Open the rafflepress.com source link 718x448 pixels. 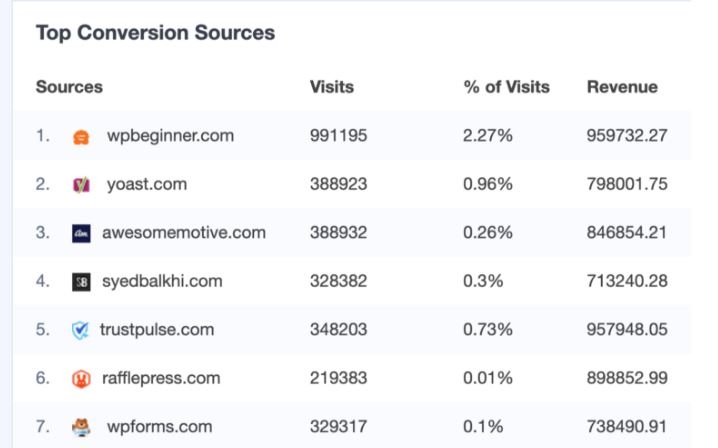[161, 378]
